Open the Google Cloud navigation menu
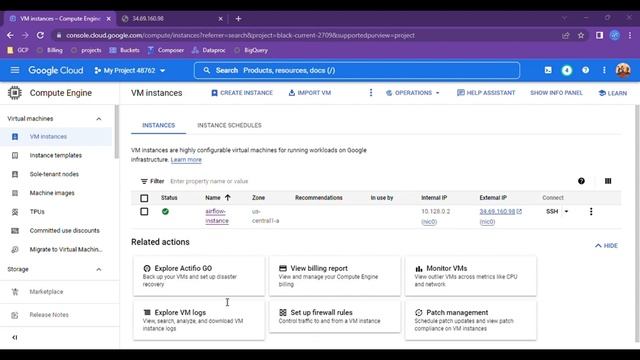Image resolution: width=640 pixels, height=360 pixels. [15, 70]
